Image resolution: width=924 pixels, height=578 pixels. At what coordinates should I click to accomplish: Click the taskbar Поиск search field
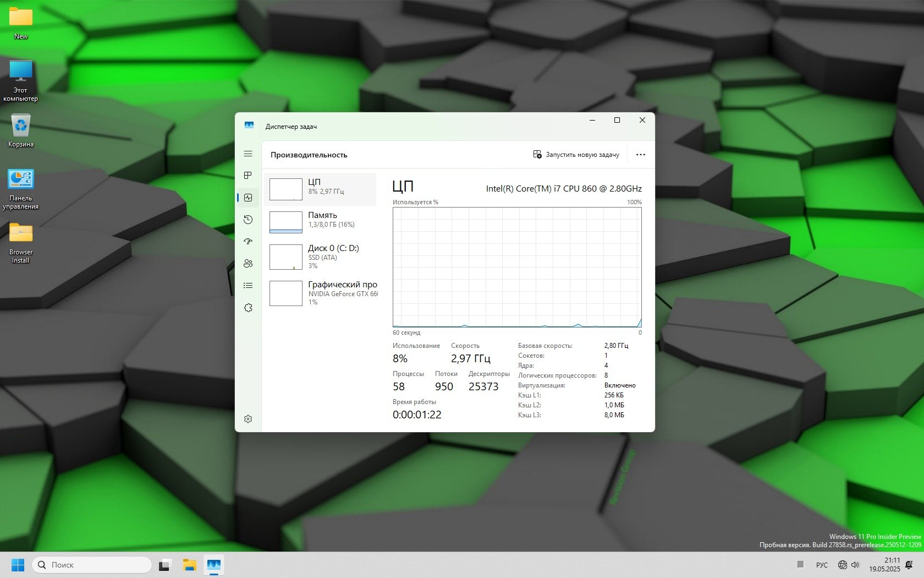pos(92,565)
